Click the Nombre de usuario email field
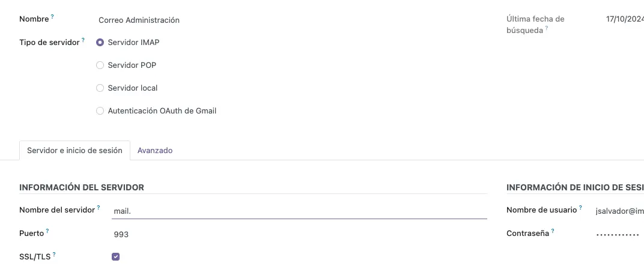This screenshot has height=272, width=644. (x=619, y=211)
